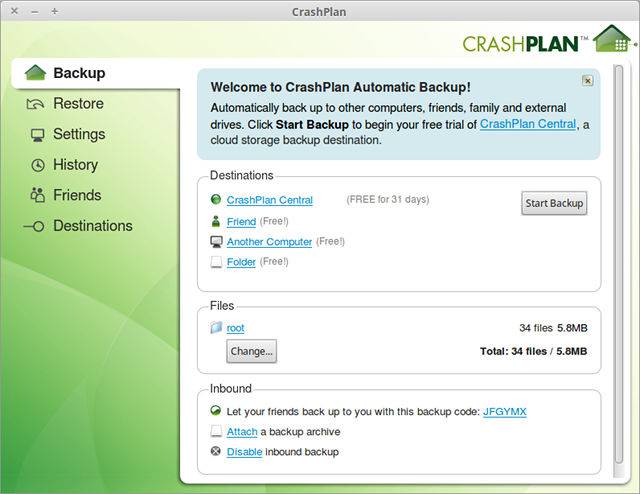
Task: Click the 'Total: 34 files / 5.8MB' text
Action: [x=533, y=352]
